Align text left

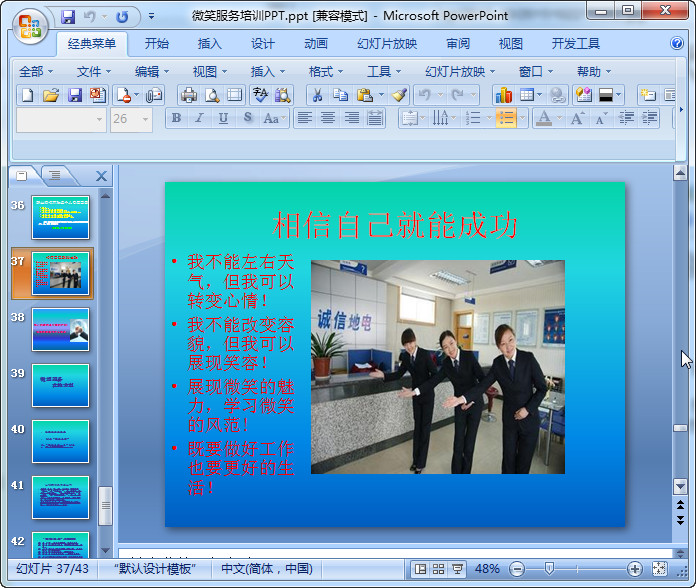pos(304,118)
